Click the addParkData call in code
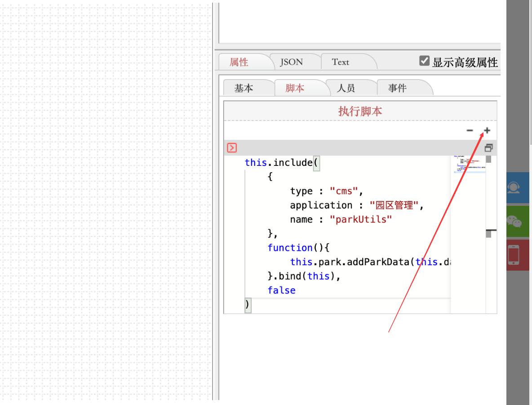The image size is (532, 405). coord(378,262)
